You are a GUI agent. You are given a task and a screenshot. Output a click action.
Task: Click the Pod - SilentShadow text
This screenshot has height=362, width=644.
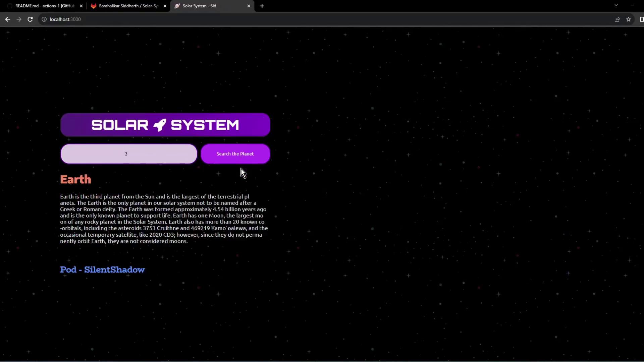[x=102, y=270]
